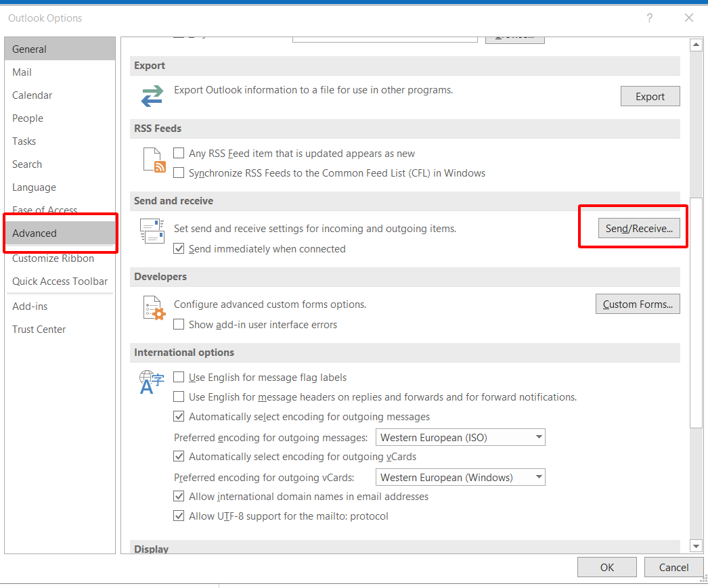Go to Quick Access Toolbar options
The image size is (708, 588).
pyautogui.click(x=60, y=281)
